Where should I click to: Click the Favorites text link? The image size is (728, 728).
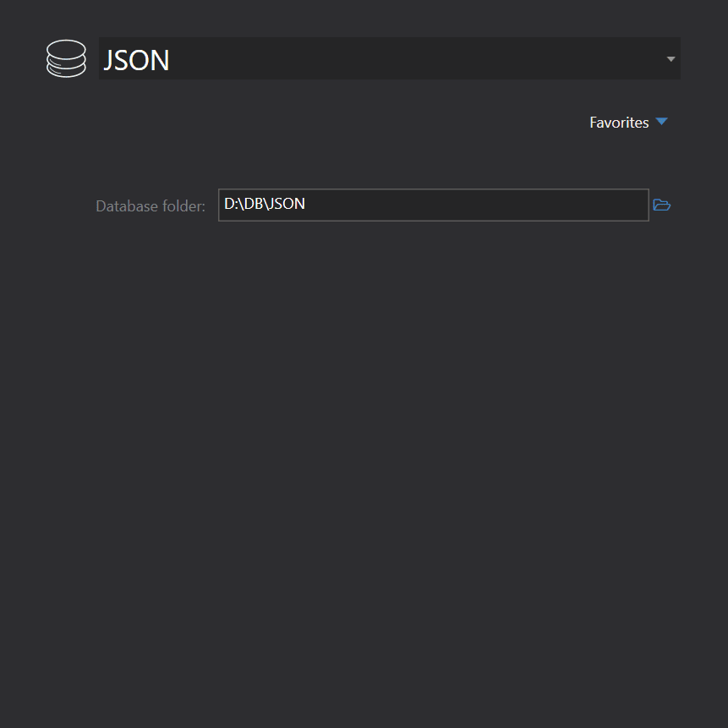click(x=619, y=122)
